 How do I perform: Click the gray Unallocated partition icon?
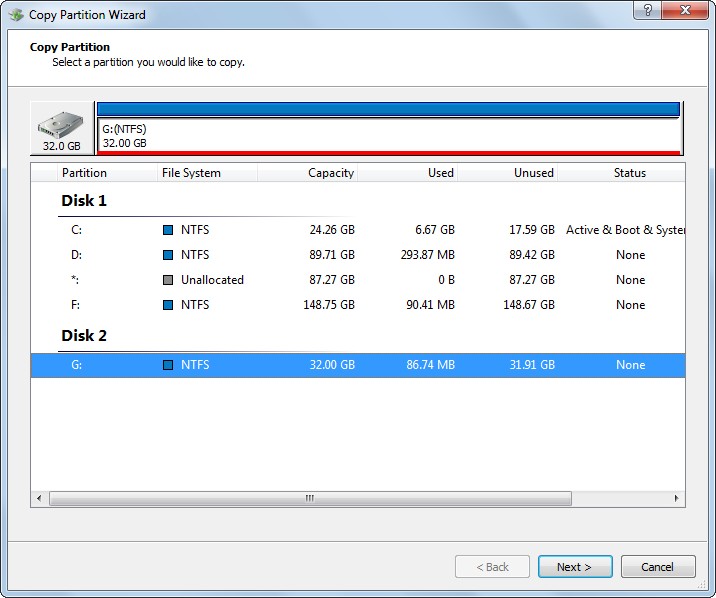pos(168,280)
